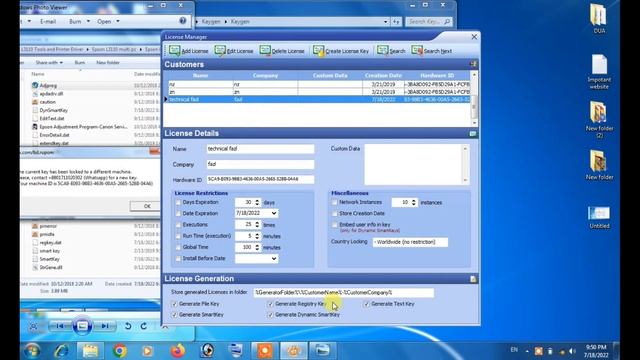Viewport: 640px width, 360px height.
Task: Enable Network Instances checkbox
Action: tap(335, 202)
